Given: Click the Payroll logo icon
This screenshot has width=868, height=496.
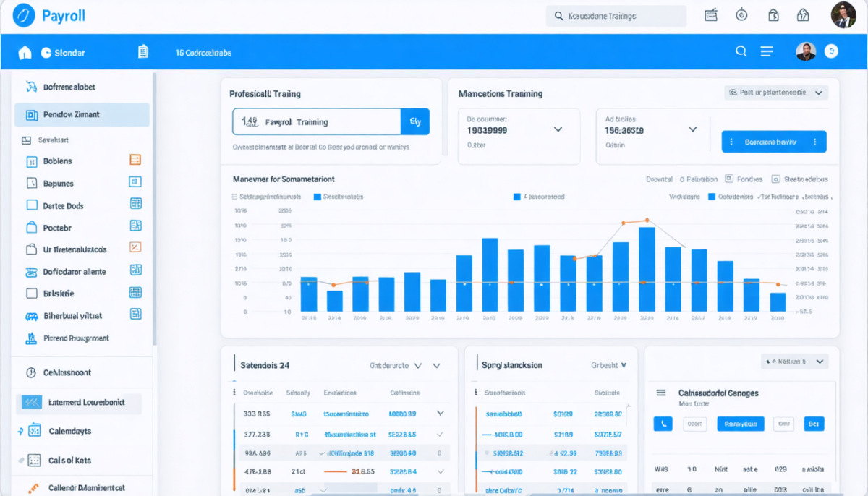Looking at the screenshot, I should pyautogui.click(x=24, y=15).
